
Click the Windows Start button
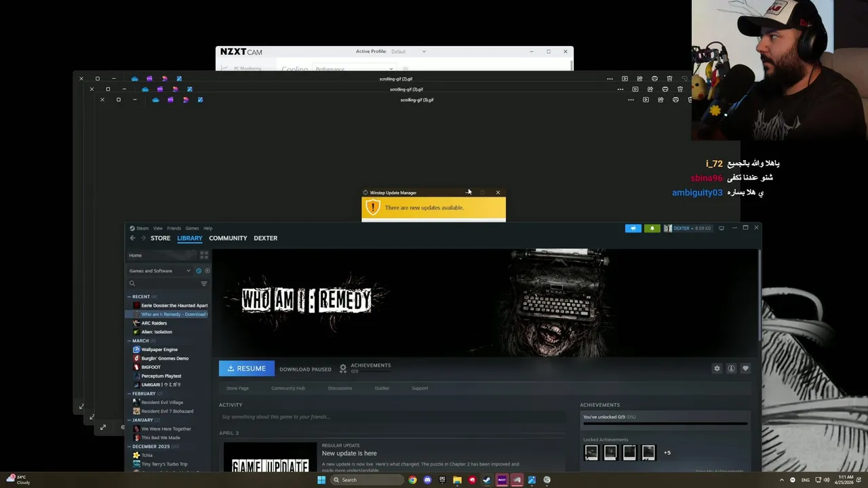pos(321,480)
